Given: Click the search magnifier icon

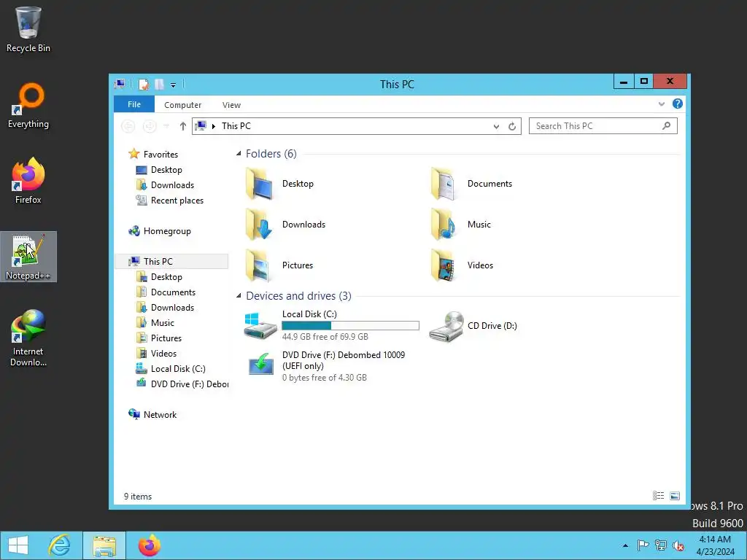Looking at the screenshot, I should pyautogui.click(x=666, y=125).
